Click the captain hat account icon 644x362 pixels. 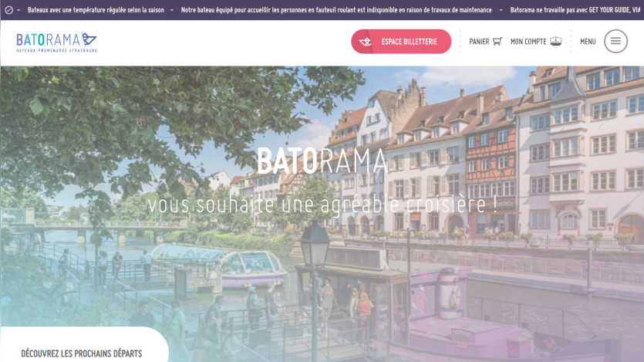coord(556,41)
